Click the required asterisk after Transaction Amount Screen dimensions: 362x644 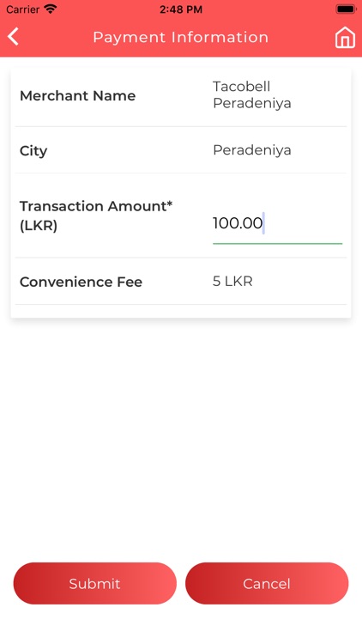pos(170,204)
